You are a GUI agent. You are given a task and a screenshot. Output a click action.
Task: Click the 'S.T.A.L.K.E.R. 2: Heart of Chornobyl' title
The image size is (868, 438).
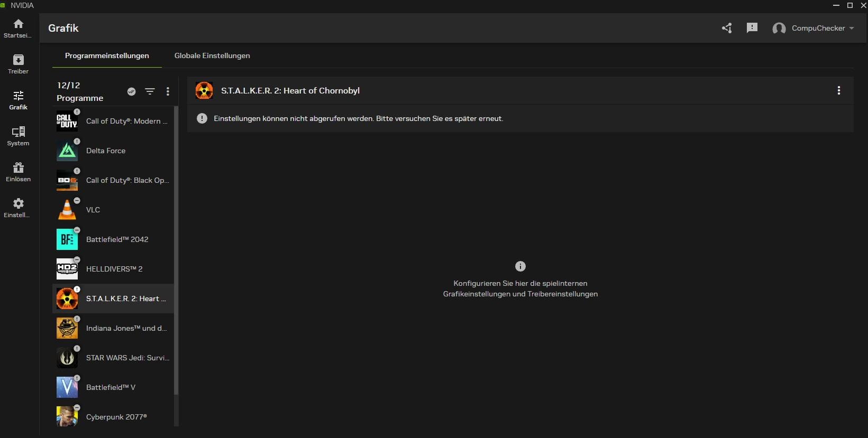pos(290,90)
